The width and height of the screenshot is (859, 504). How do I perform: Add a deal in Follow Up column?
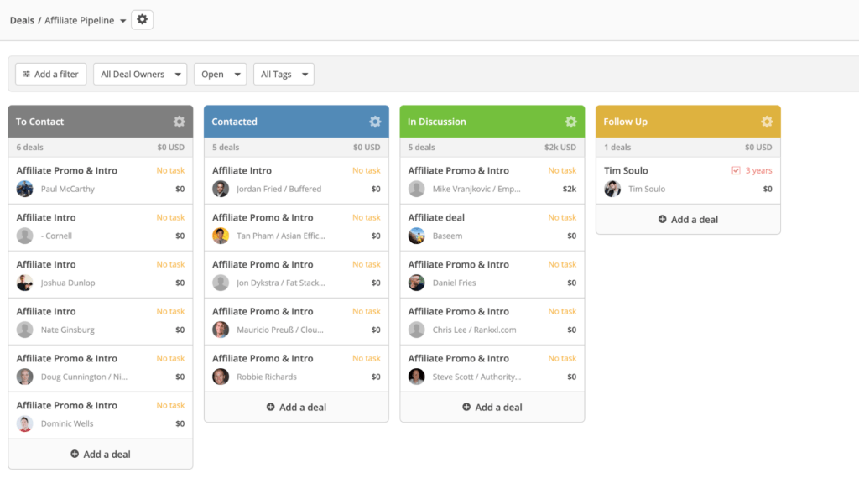(x=688, y=219)
